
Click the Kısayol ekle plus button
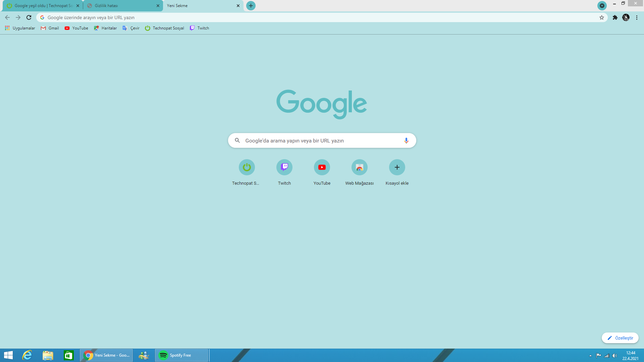tap(397, 167)
